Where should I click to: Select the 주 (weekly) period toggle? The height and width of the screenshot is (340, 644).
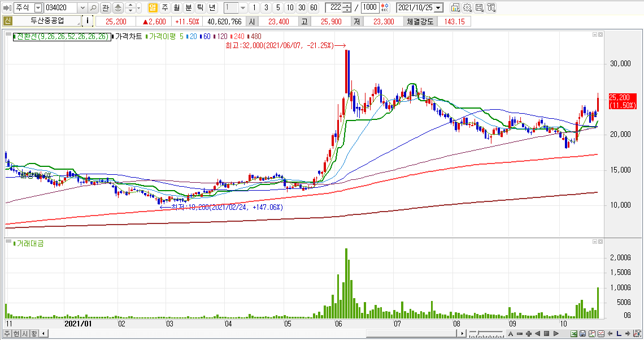click(165, 7)
